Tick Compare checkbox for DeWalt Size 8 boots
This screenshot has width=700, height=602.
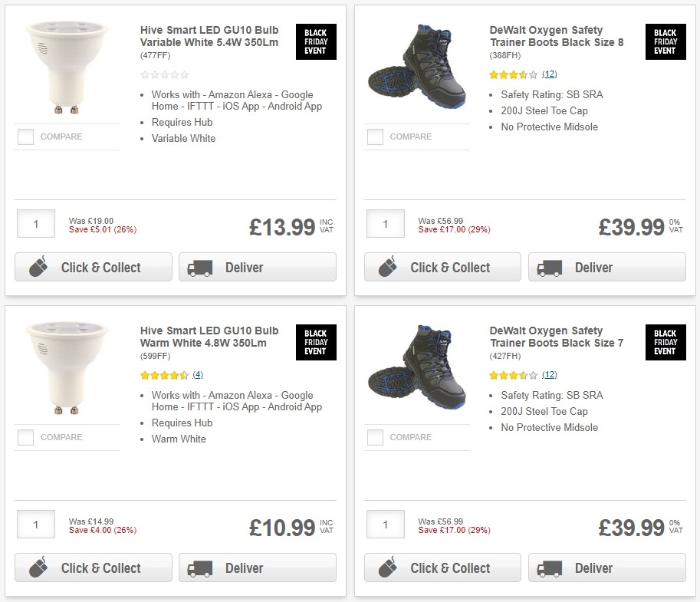(x=375, y=137)
